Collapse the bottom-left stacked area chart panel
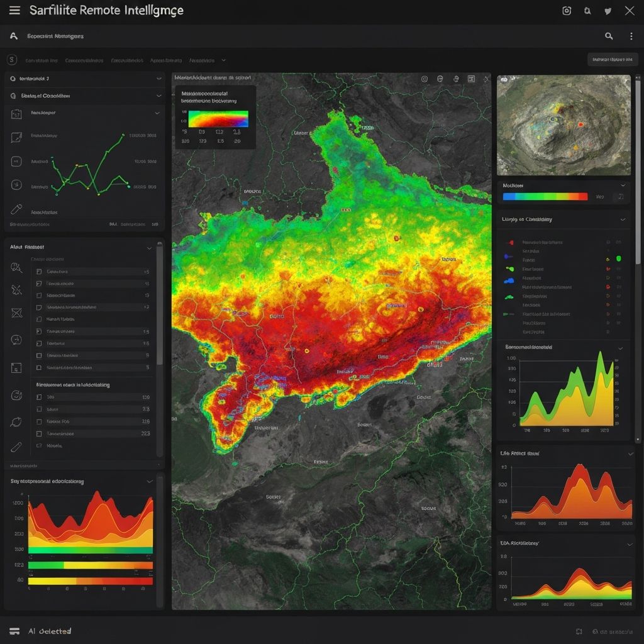Image resolution: width=644 pixels, height=644 pixels. pos(149,481)
